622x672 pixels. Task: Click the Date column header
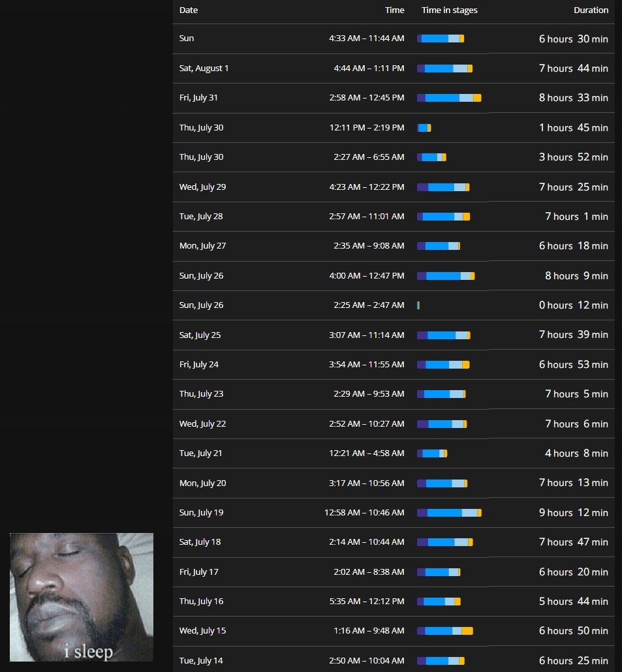[189, 10]
